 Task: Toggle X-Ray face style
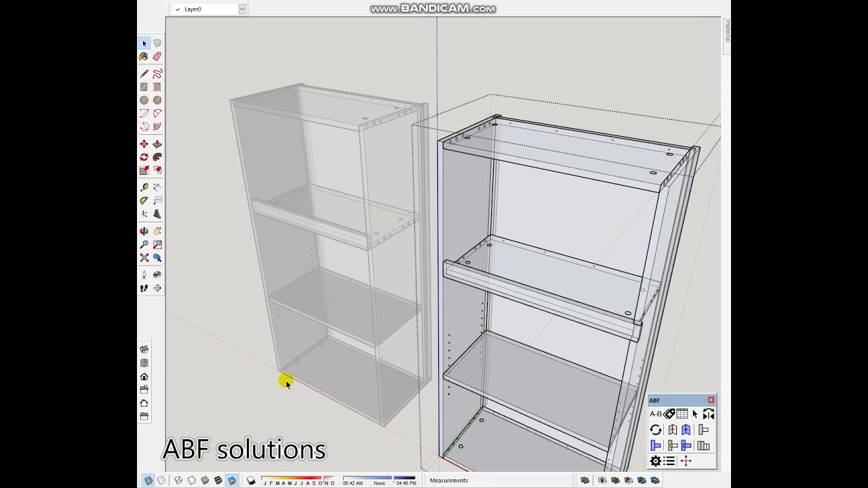point(149,481)
